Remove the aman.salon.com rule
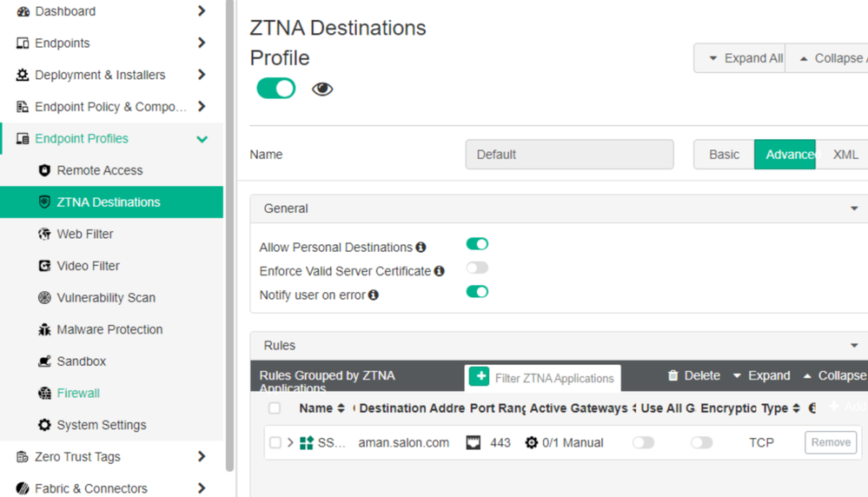This screenshot has height=497, width=868. (x=830, y=442)
